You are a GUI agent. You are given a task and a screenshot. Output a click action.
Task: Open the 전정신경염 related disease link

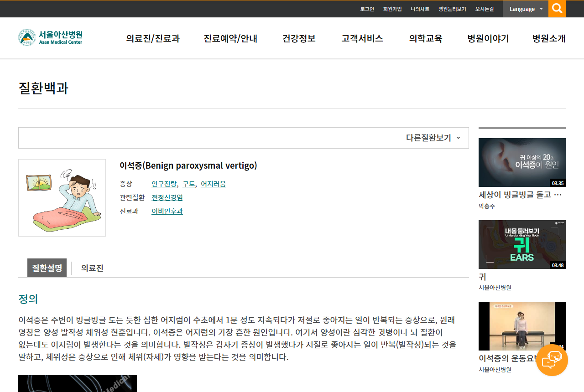click(x=167, y=198)
